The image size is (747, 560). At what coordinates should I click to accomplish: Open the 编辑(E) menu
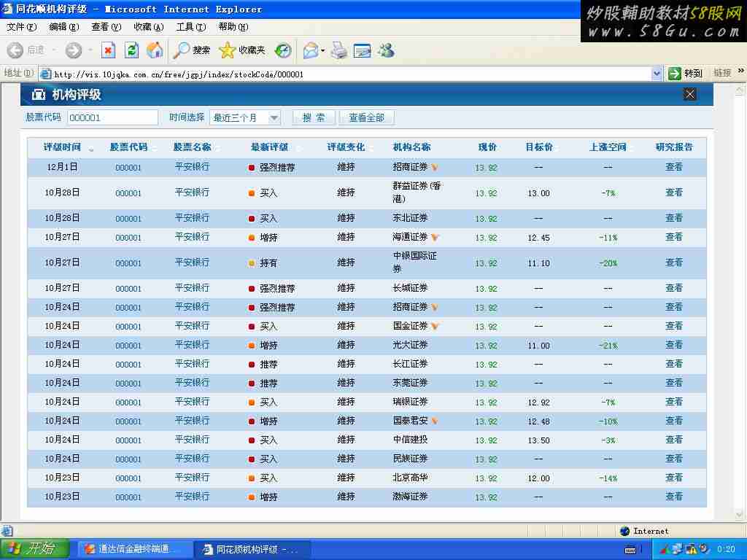(64, 27)
